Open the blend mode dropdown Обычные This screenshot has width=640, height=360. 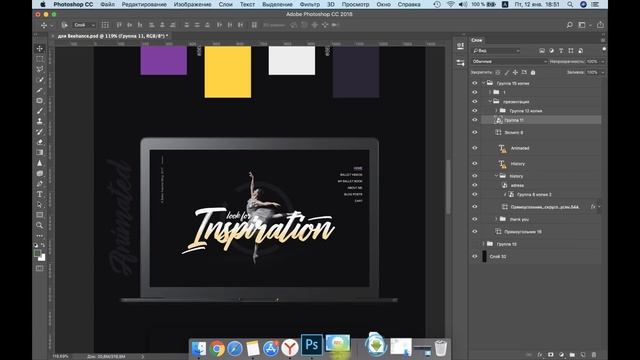coord(509,61)
